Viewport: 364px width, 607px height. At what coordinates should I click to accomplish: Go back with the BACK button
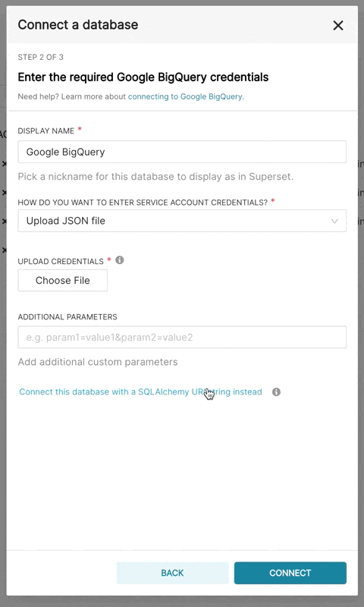click(x=173, y=573)
